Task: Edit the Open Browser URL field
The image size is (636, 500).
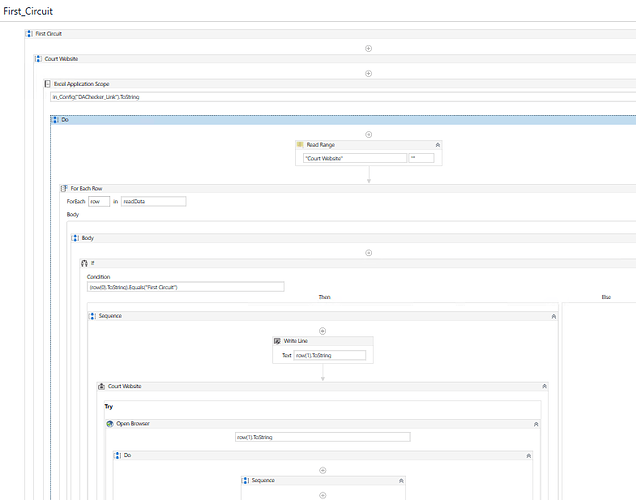Action: 323,437
